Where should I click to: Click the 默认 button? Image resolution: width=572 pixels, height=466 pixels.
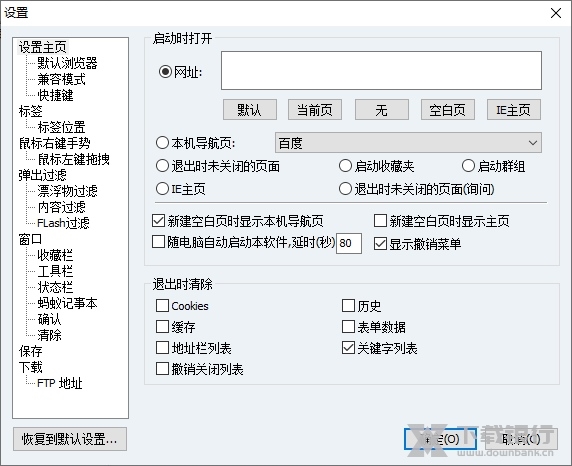tap(250, 109)
